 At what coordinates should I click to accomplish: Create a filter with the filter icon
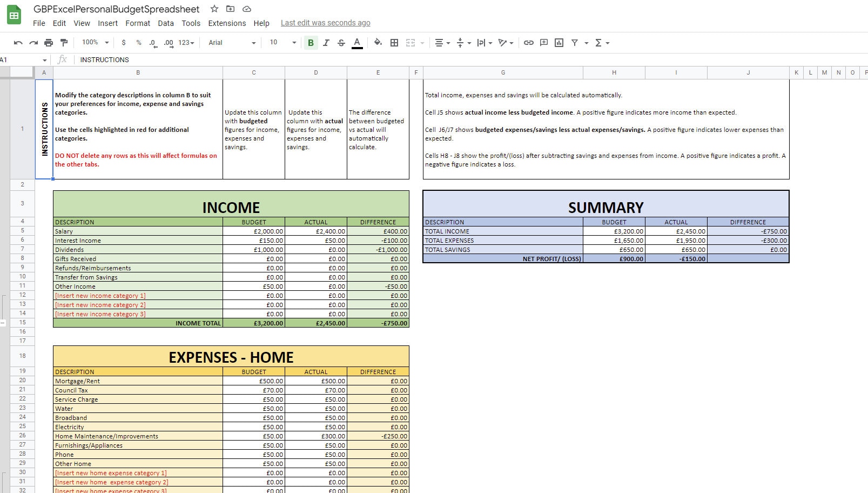(574, 42)
